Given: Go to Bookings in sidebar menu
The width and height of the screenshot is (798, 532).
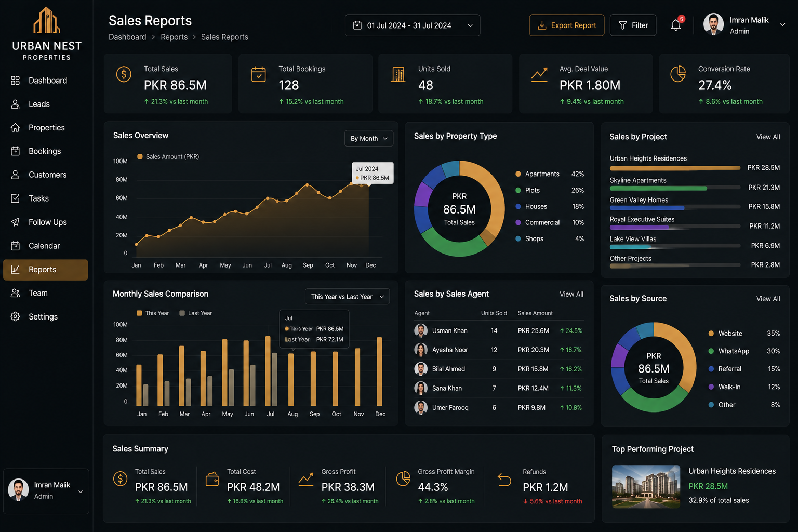Looking at the screenshot, I should point(45,151).
